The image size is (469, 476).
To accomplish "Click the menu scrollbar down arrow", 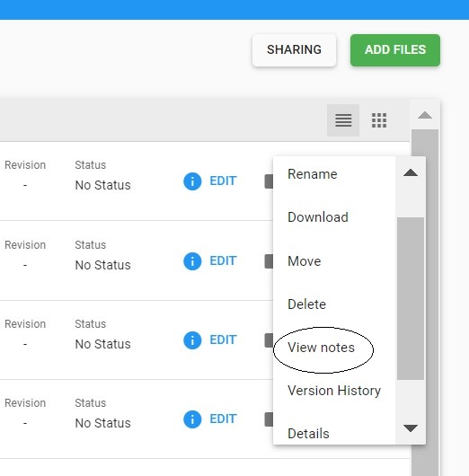I will click(411, 428).
